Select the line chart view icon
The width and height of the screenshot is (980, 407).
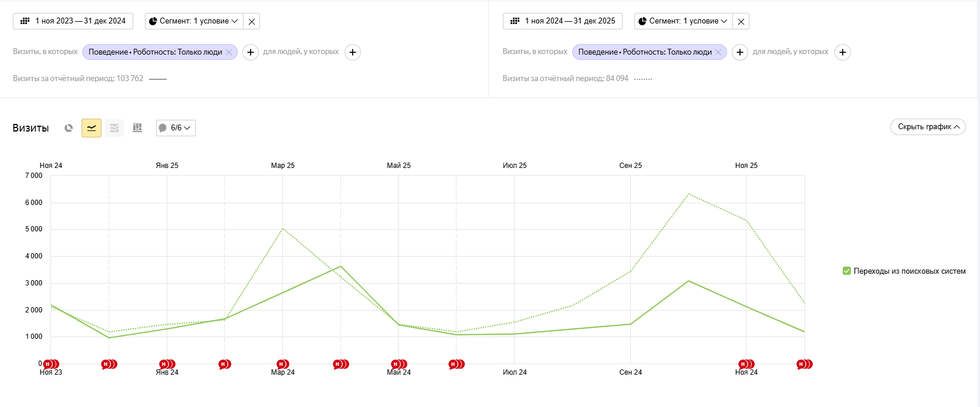(92, 128)
